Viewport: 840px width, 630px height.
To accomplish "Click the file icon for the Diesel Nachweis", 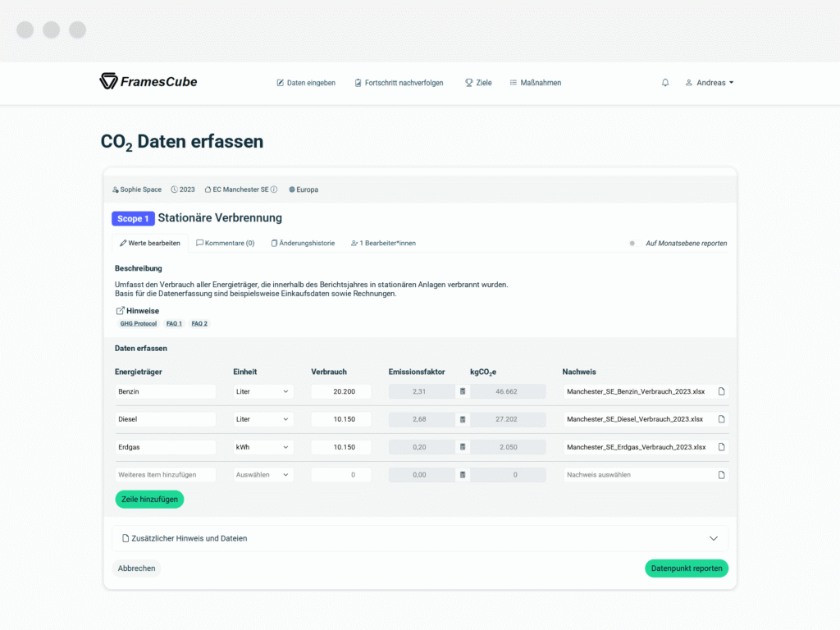I will pyautogui.click(x=722, y=419).
